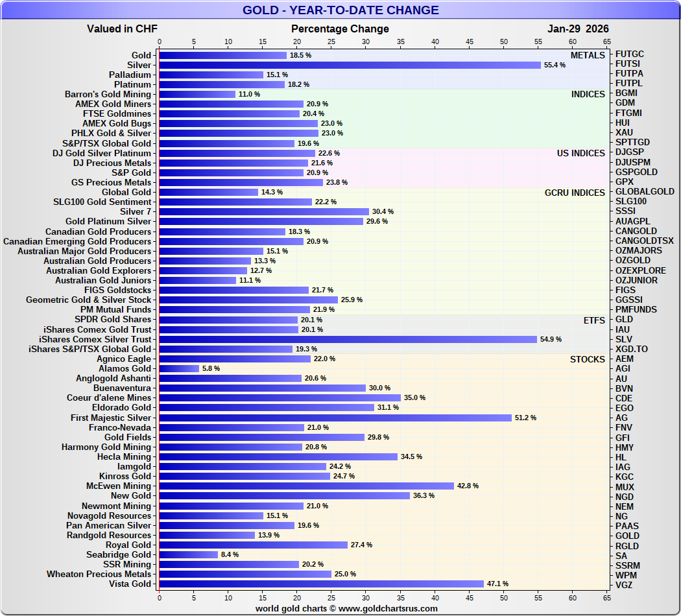
Task: Click the VGZ ticker symbol
Action: coord(624,585)
